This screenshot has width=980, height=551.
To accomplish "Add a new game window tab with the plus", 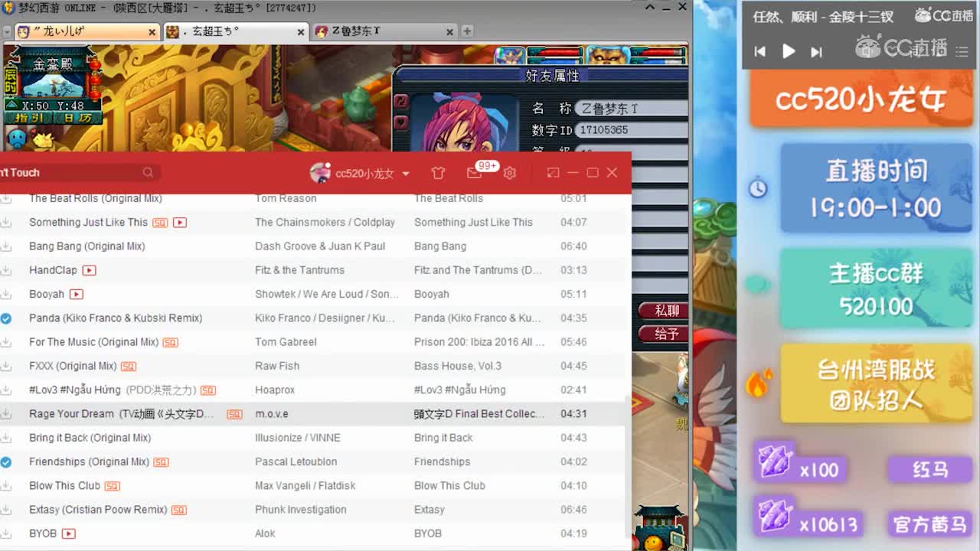I will (x=467, y=31).
